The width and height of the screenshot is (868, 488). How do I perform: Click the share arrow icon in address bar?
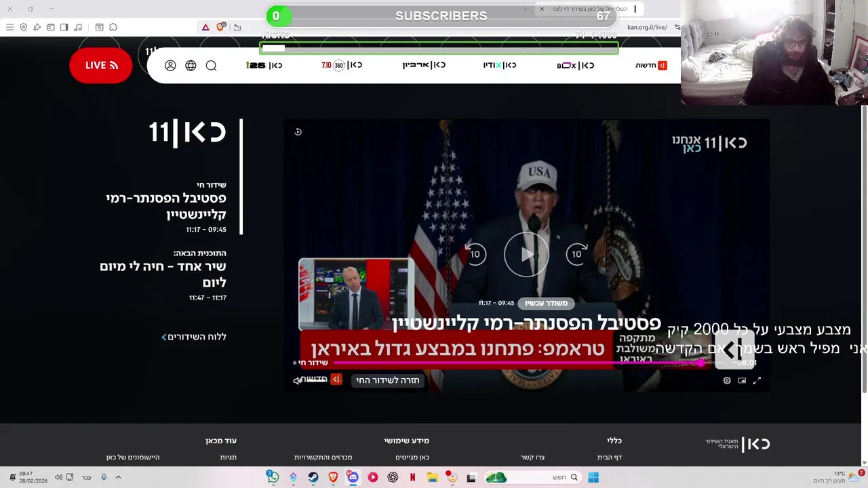coord(237,27)
